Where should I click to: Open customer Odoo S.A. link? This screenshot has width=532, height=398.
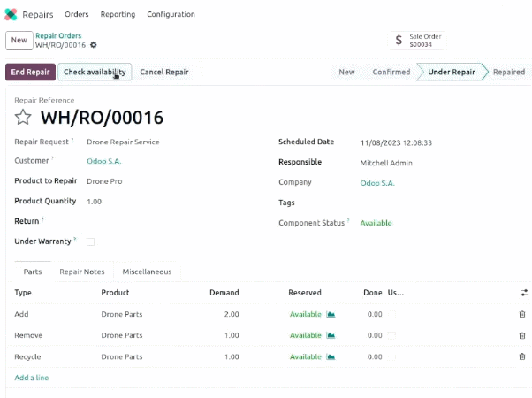tap(103, 161)
